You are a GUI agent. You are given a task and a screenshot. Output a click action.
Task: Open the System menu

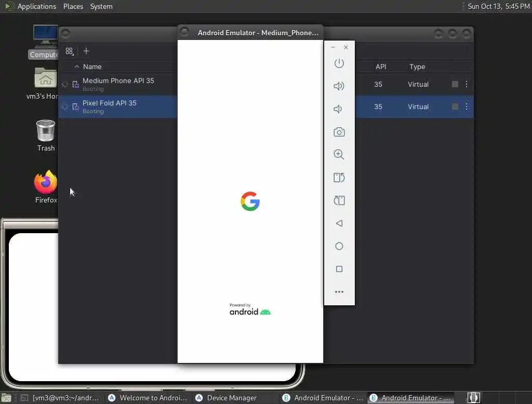[x=101, y=6]
